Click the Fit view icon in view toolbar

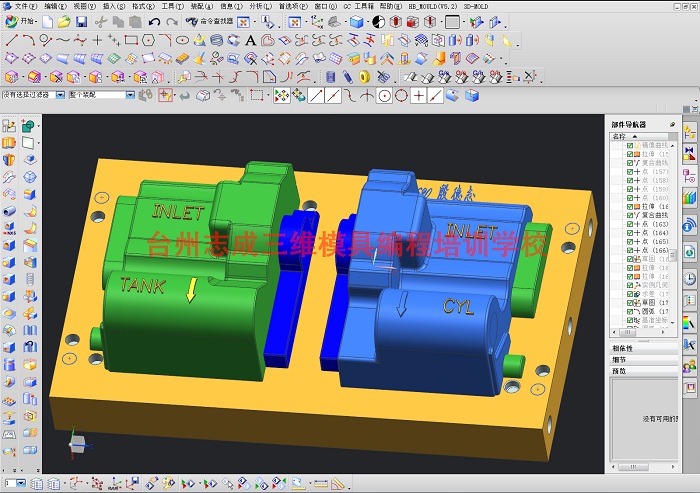[295, 22]
